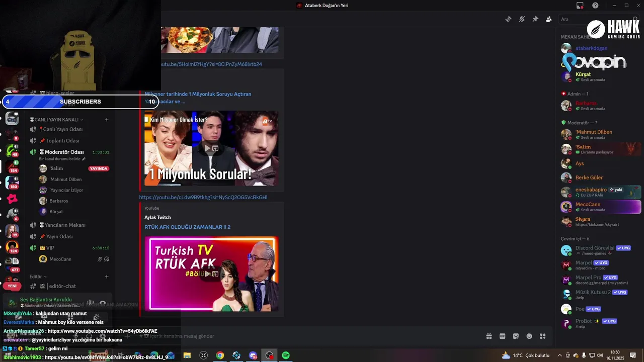
Task: Open enesbabapiro member profile
Action: coord(600,192)
